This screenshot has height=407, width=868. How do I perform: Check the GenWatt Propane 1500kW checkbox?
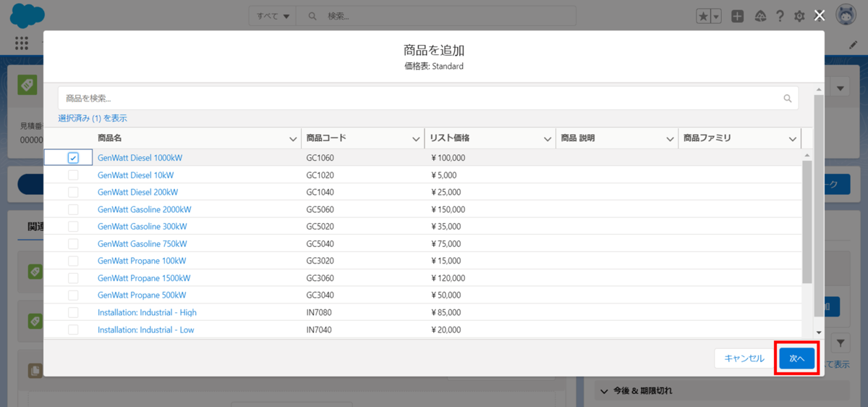pyautogui.click(x=73, y=278)
